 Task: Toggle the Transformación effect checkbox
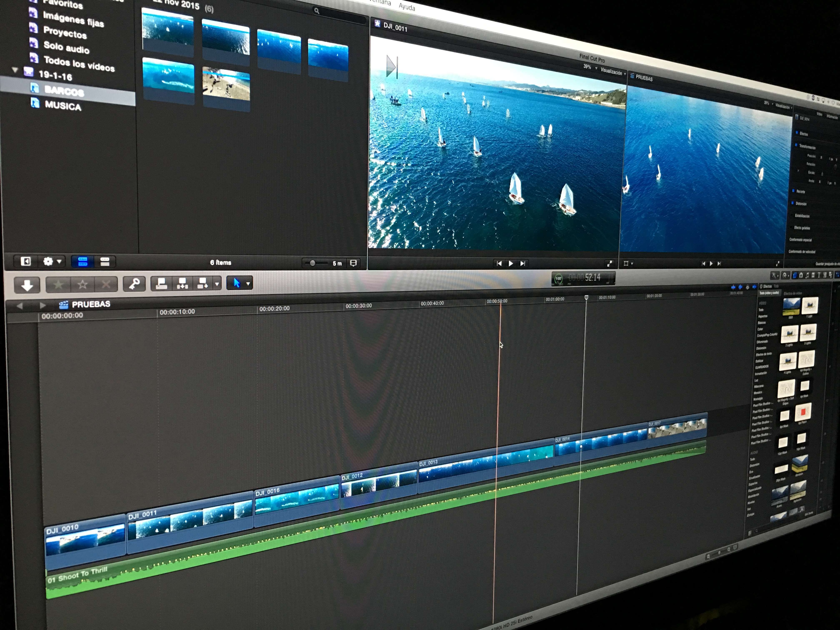point(796,145)
